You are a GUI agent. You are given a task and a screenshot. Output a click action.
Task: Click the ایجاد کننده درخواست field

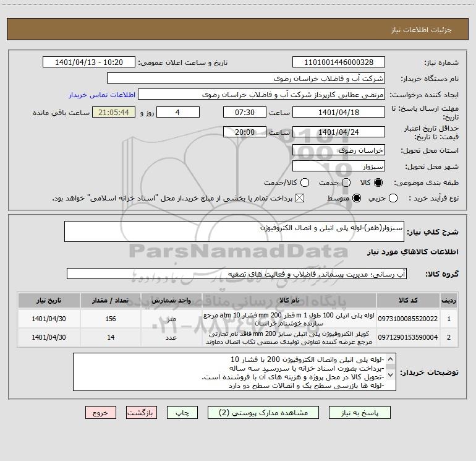click(x=261, y=94)
